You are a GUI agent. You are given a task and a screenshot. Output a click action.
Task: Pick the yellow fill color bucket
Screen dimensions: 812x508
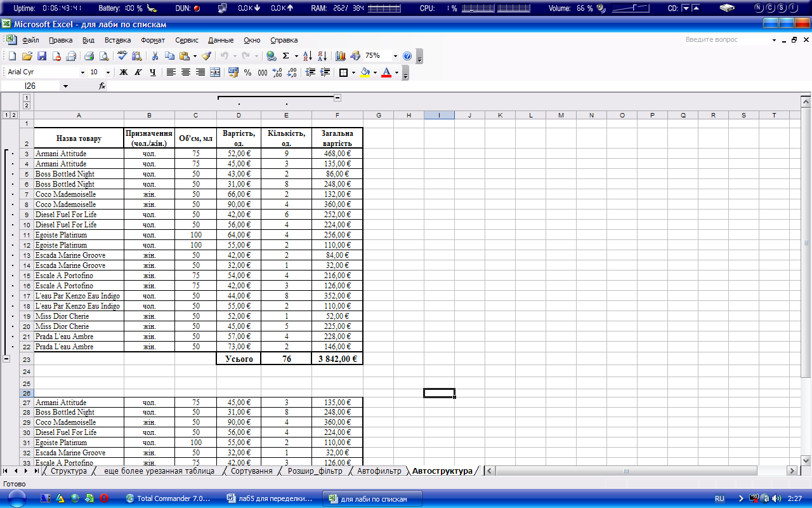(x=365, y=72)
